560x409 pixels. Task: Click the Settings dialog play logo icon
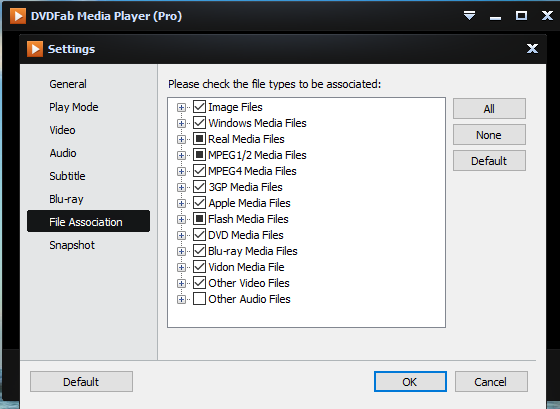coord(35,49)
